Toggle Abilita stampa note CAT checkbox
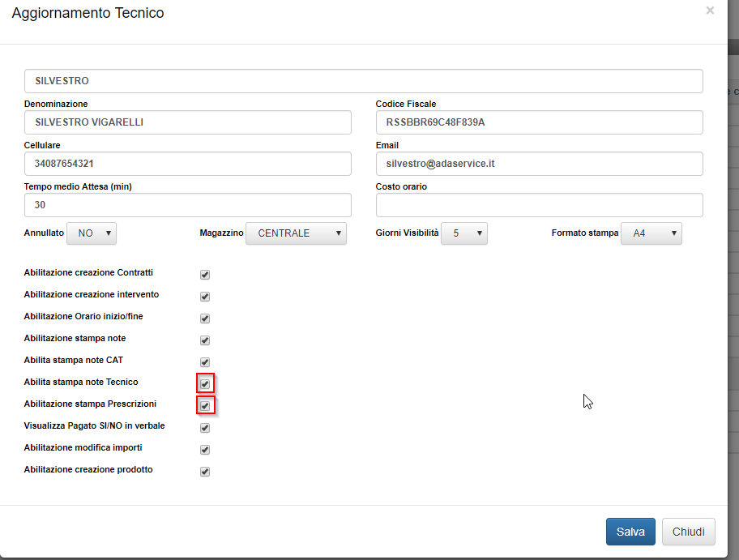Viewport: 739px width, 560px height. coord(205,362)
